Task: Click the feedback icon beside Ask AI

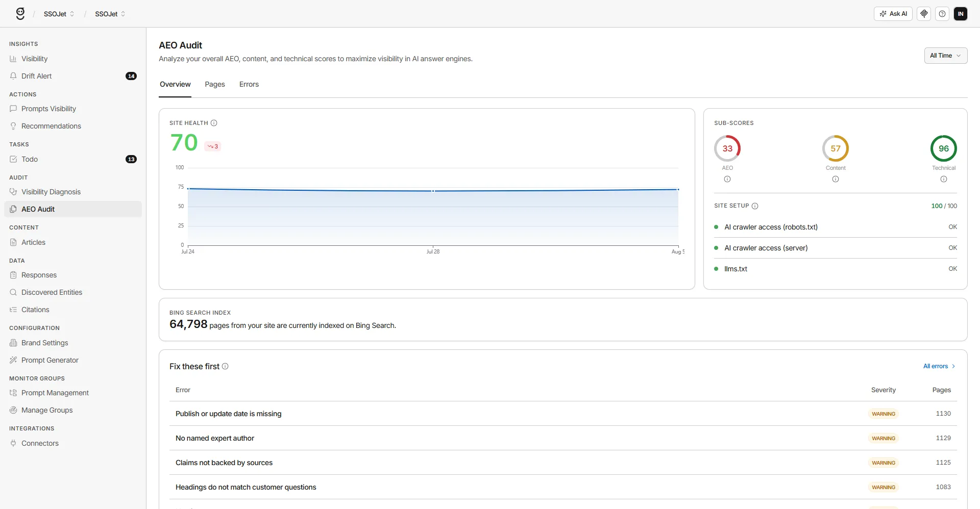Action: click(x=924, y=14)
